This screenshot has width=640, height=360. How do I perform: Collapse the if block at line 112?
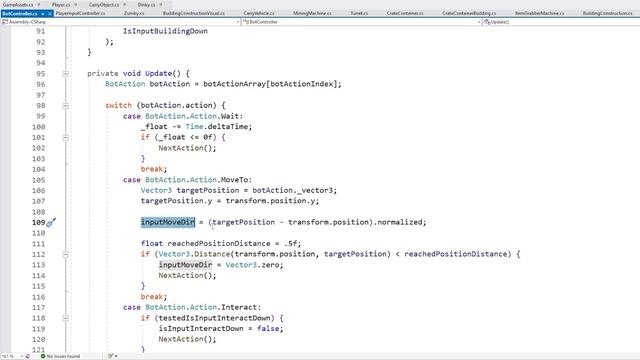(65, 254)
